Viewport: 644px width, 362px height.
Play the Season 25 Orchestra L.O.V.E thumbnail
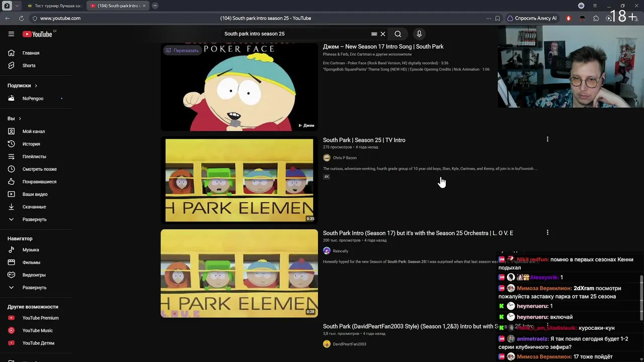click(x=239, y=274)
